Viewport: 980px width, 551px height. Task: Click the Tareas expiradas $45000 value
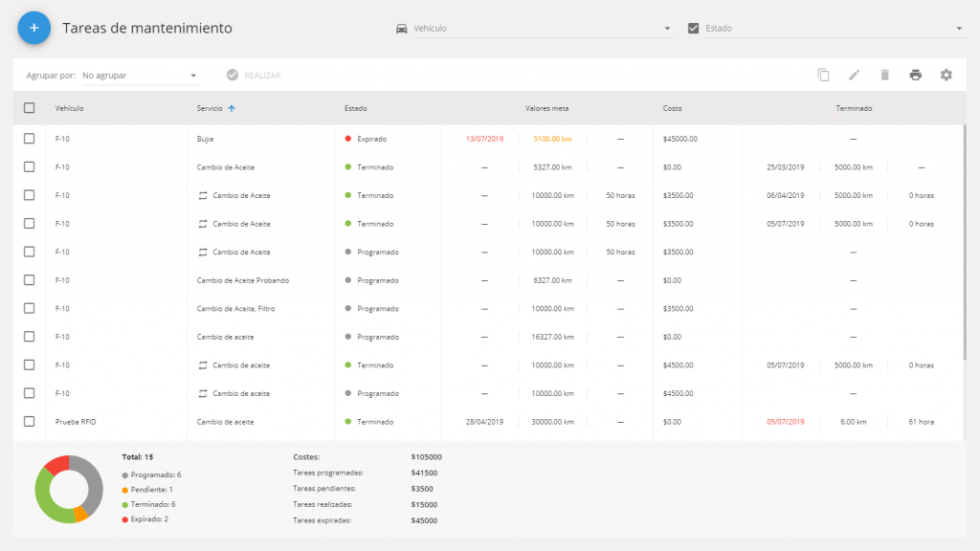(x=424, y=520)
